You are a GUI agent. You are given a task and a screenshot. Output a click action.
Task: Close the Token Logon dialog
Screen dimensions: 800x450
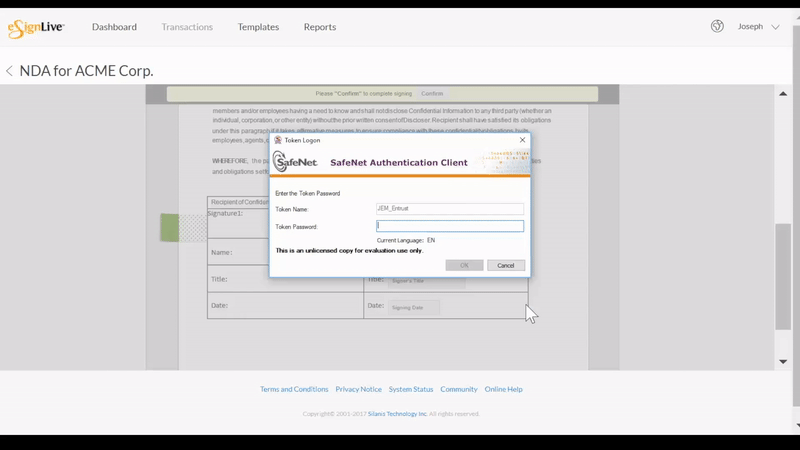point(522,140)
